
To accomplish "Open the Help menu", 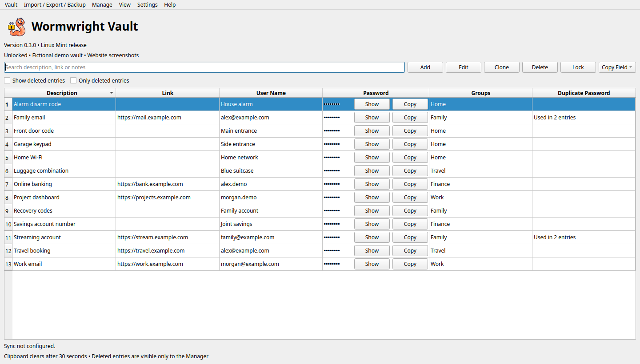I will (170, 4).
